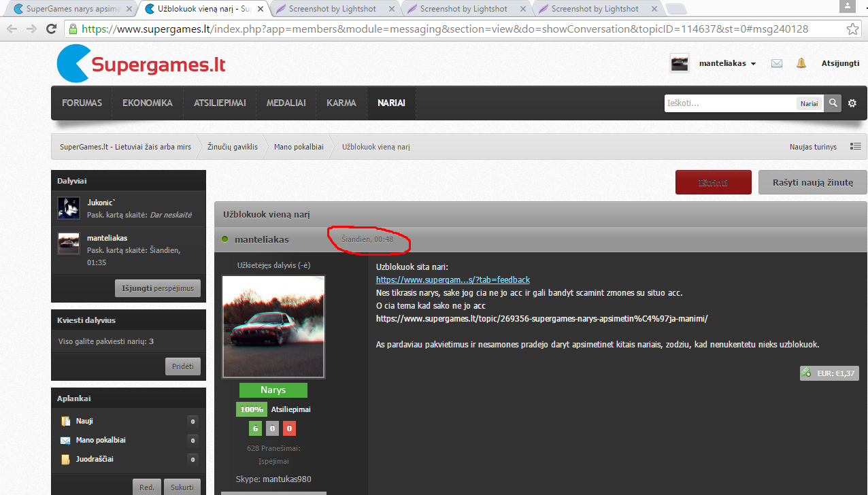
Task: Reload the page with refresh icon
Action: (x=51, y=29)
